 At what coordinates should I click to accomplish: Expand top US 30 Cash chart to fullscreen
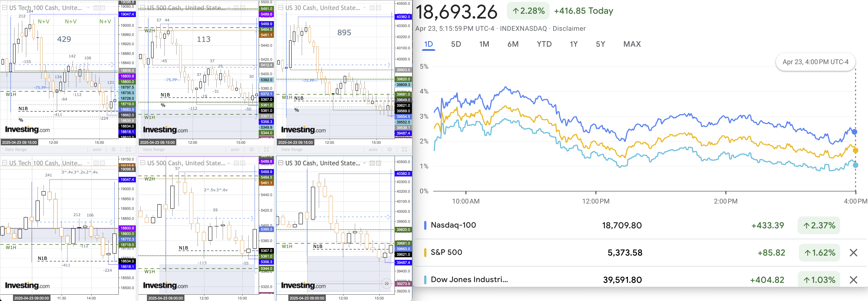[404, 150]
